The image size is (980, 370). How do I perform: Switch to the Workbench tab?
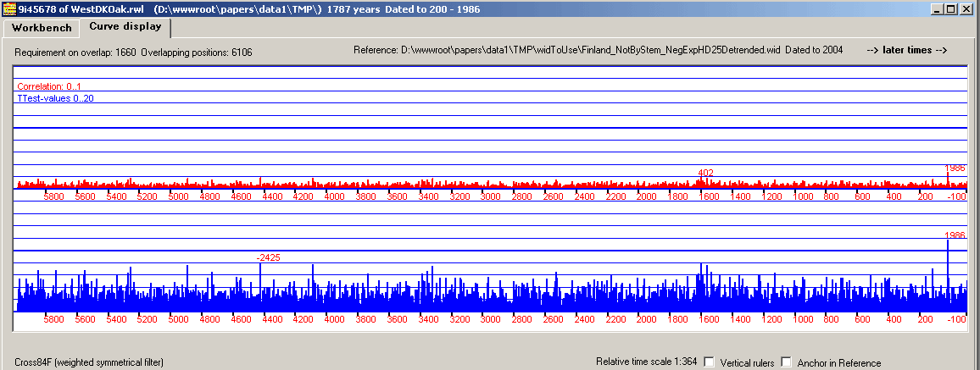(x=42, y=28)
